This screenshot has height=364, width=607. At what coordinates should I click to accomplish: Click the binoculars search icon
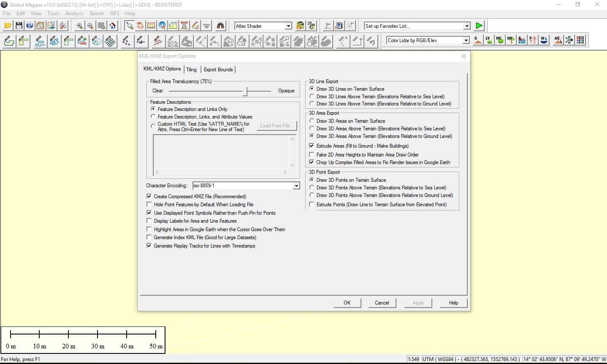pos(221,26)
